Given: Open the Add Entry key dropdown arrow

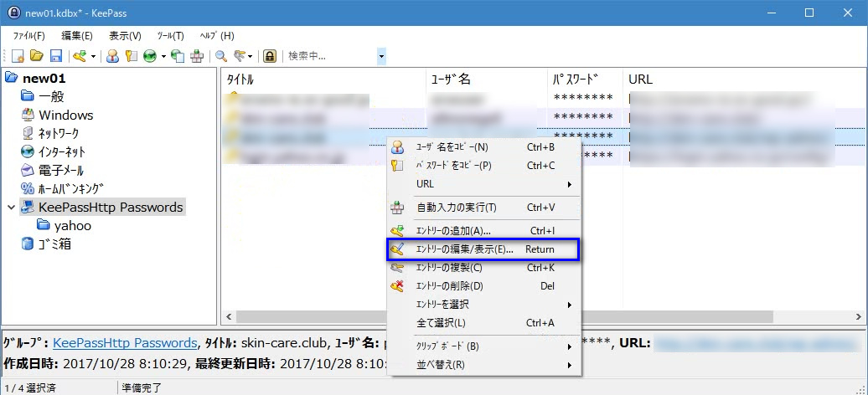Looking at the screenshot, I should click(x=93, y=57).
